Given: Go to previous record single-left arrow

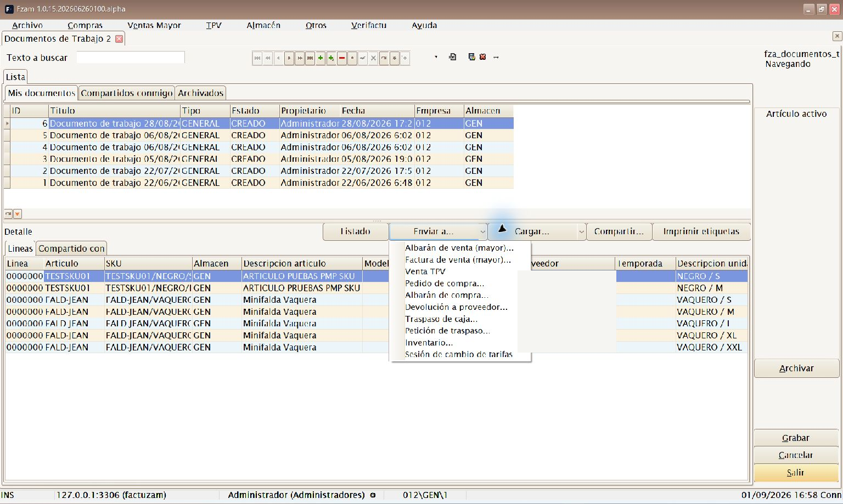Looking at the screenshot, I should click(x=279, y=58).
